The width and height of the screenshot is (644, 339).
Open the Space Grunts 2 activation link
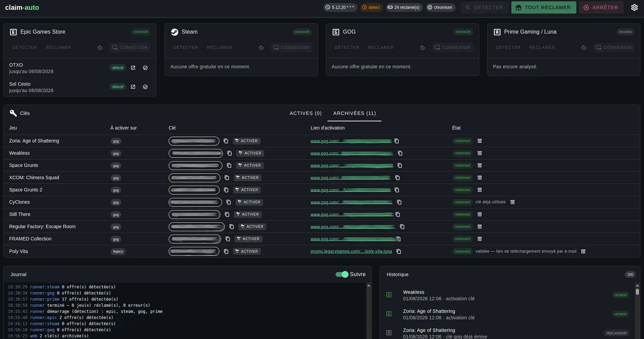(351, 190)
